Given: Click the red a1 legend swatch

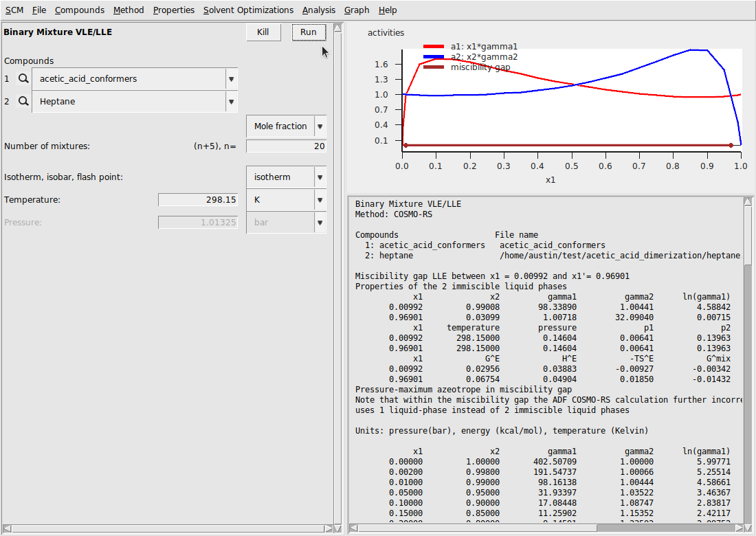Looking at the screenshot, I should 434,47.
